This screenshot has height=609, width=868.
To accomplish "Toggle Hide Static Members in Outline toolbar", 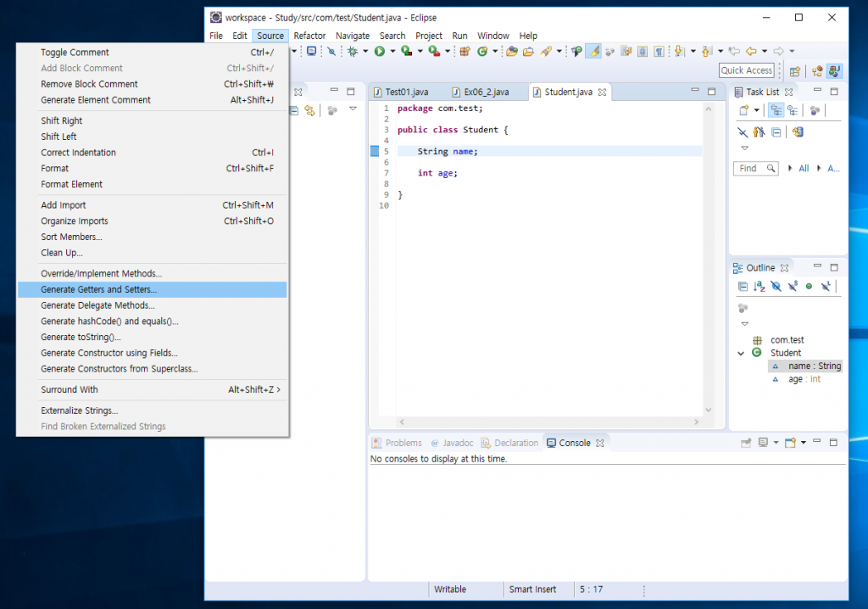I will pyautogui.click(x=792, y=287).
